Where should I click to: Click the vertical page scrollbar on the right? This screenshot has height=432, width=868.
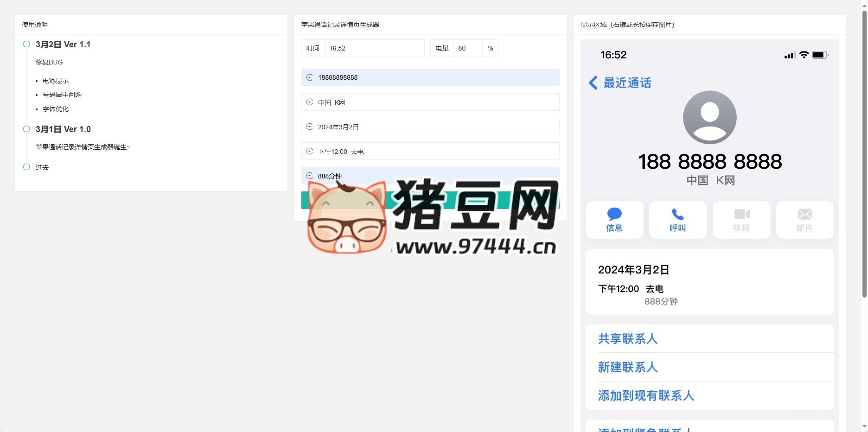tap(864, 153)
